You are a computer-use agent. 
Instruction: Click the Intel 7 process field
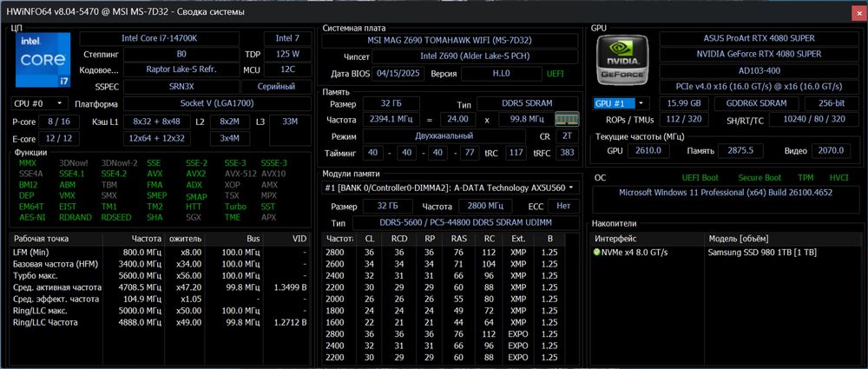click(x=287, y=38)
